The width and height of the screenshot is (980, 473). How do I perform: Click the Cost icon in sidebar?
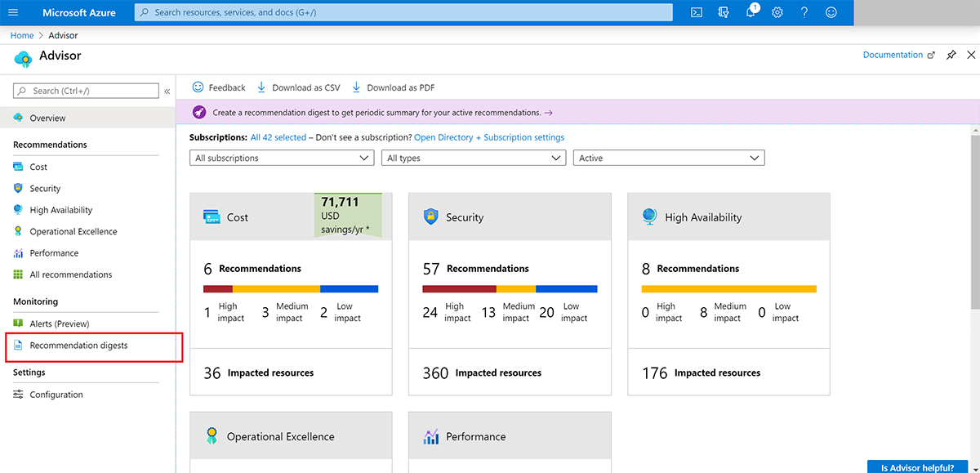coord(19,167)
